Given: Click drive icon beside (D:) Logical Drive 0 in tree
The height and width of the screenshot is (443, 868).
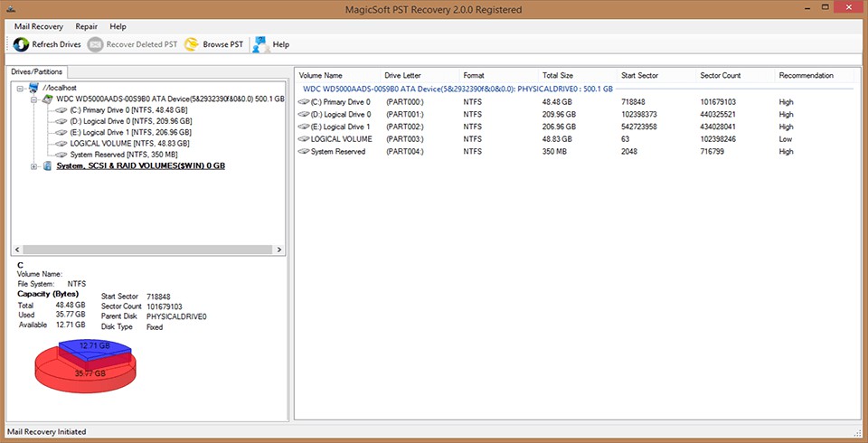Looking at the screenshot, I should pyautogui.click(x=61, y=122).
